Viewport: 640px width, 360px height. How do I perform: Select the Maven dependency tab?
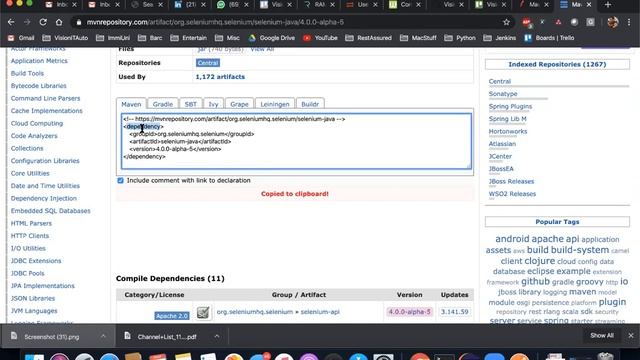[x=131, y=104]
